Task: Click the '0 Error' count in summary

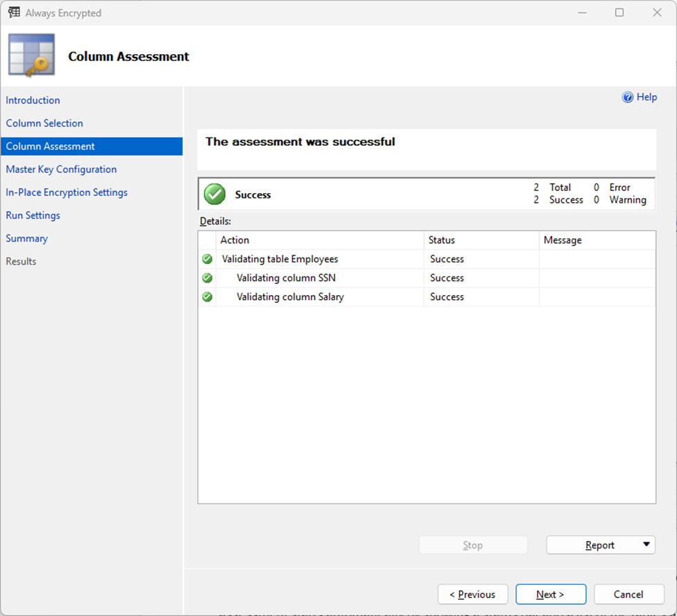Action: [612, 188]
